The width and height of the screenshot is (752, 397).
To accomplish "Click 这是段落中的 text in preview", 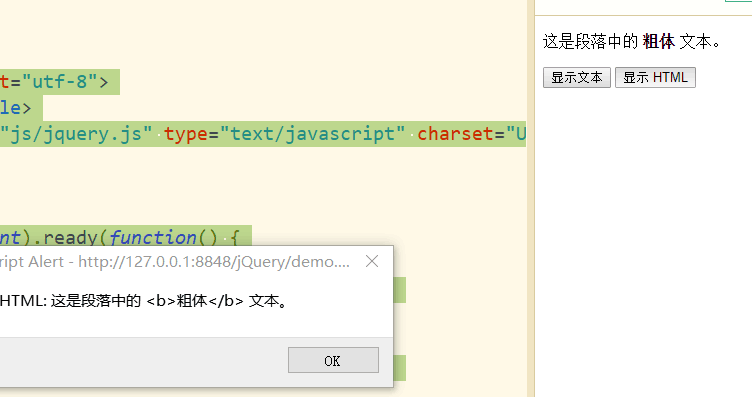I will click(x=590, y=42).
